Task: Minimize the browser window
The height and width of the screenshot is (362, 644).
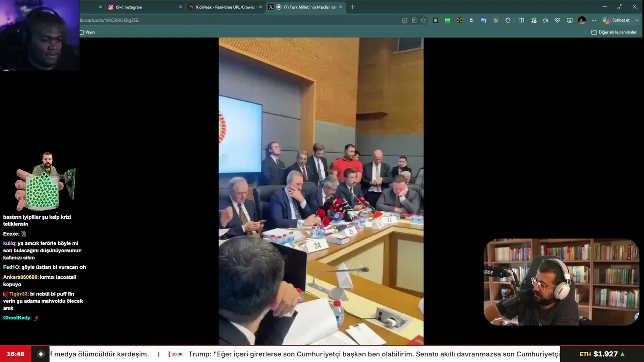Action: coord(604,7)
